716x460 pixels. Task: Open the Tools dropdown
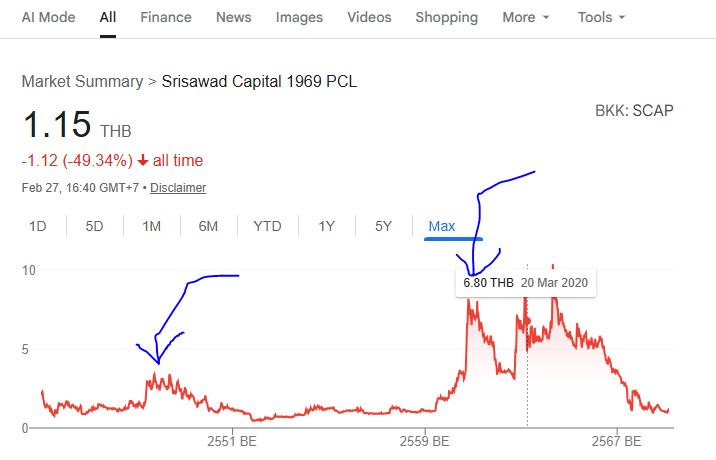tap(601, 18)
